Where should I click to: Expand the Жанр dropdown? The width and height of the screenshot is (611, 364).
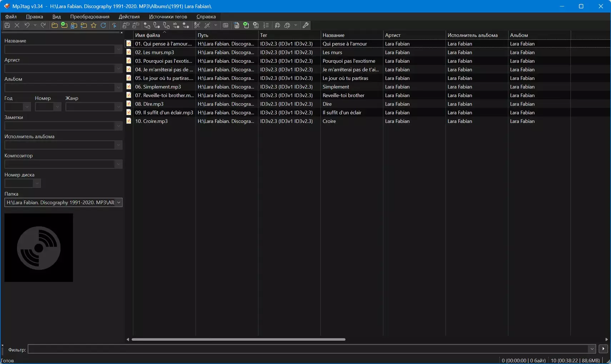click(x=118, y=107)
